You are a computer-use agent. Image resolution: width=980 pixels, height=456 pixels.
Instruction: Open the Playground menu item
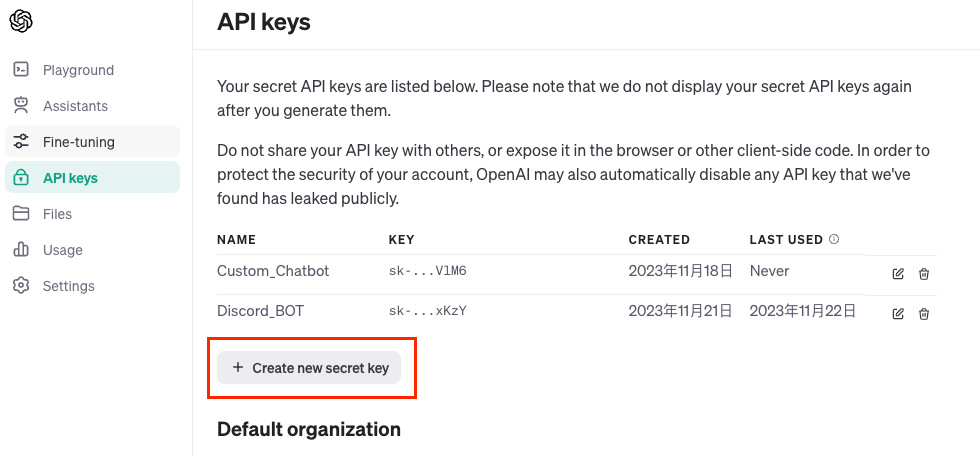pos(78,70)
